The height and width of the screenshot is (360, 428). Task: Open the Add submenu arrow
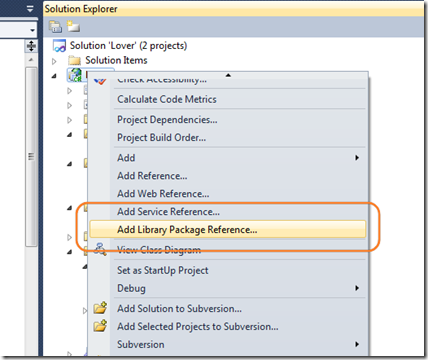pos(357,158)
